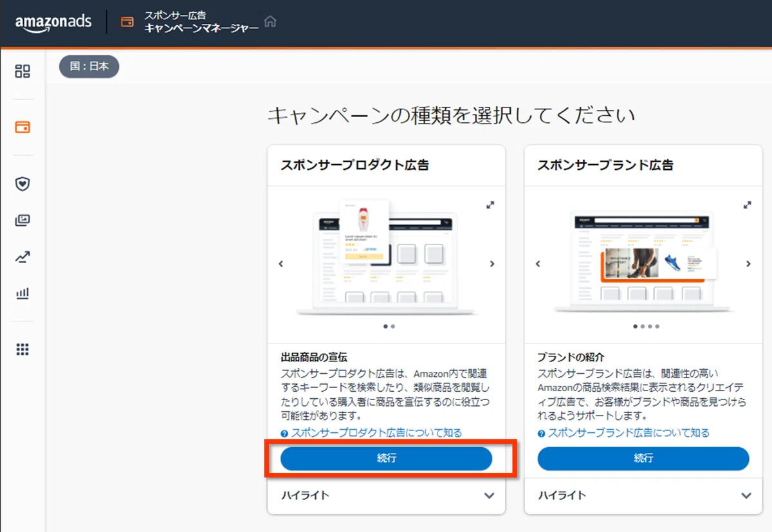
Task: Open the home icon in header
Action: coord(270,22)
